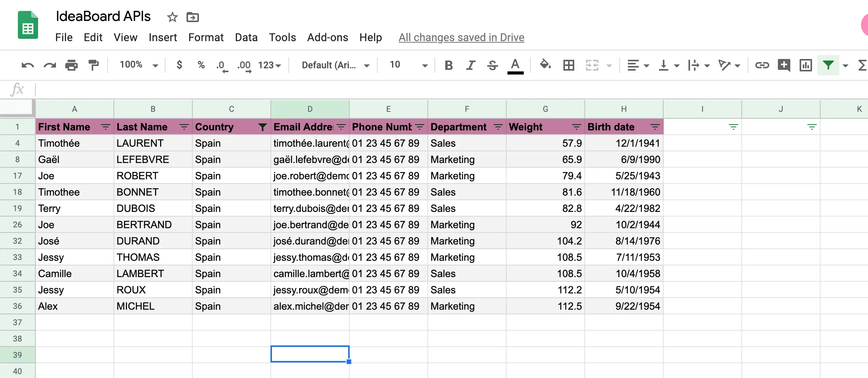This screenshot has height=378, width=868.
Task: Insert a link with chain icon
Action: tap(762, 65)
